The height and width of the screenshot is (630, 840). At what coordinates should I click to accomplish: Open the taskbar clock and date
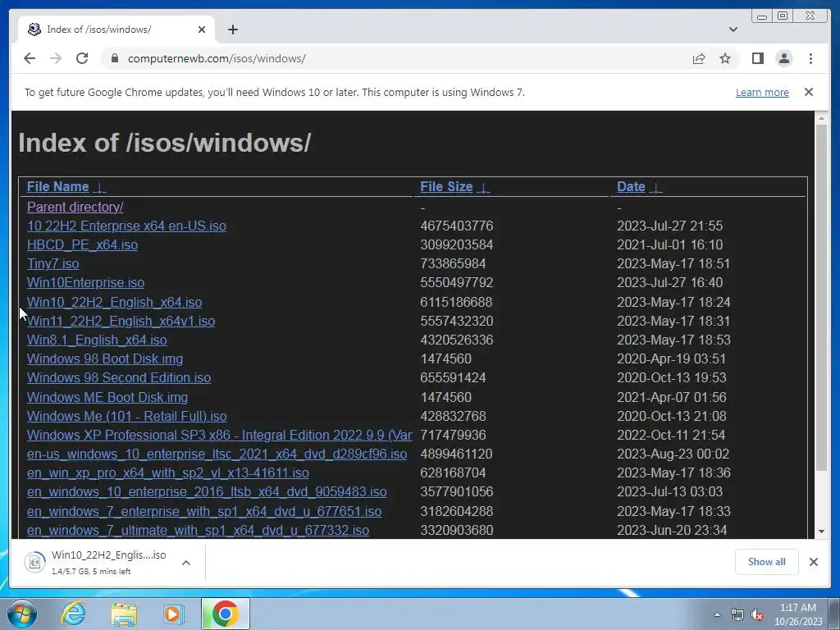pos(797,614)
